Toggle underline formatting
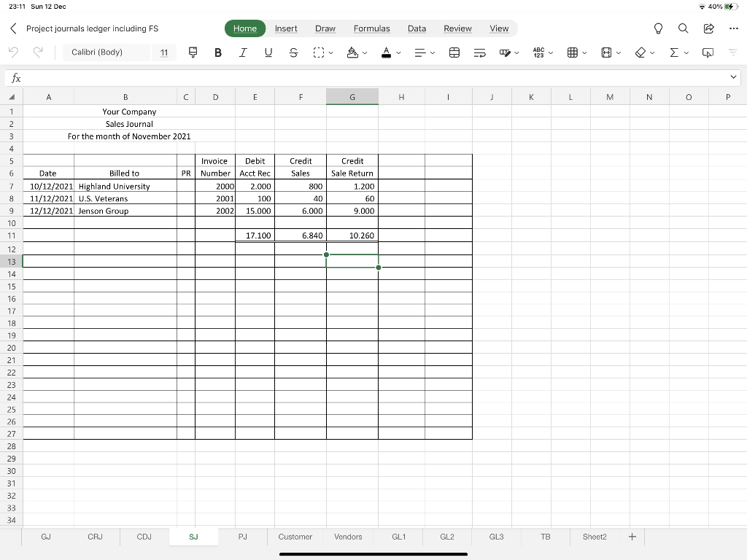This screenshot has height=560, width=747. pyautogui.click(x=268, y=52)
